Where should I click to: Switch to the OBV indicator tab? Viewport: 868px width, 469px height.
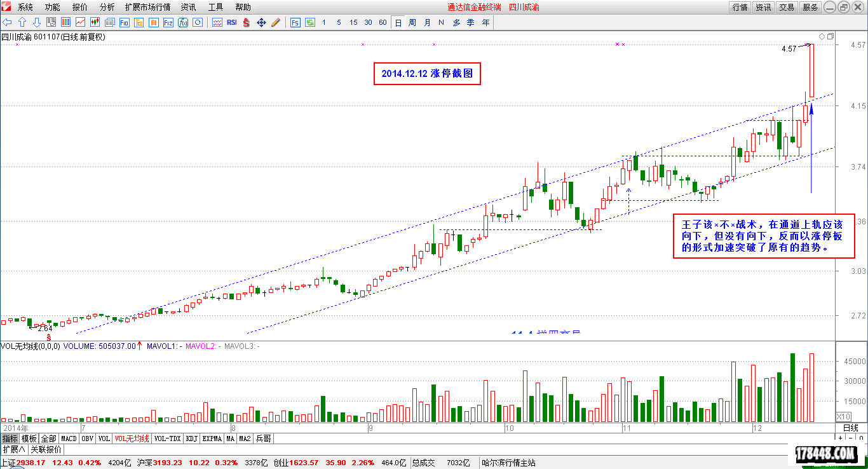(x=88, y=438)
